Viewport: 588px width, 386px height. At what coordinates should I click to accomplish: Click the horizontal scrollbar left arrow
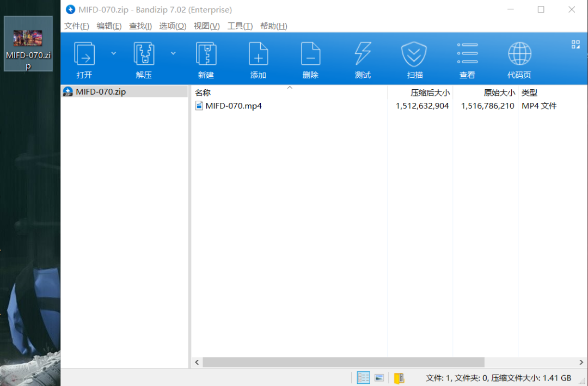tap(197, 362)
